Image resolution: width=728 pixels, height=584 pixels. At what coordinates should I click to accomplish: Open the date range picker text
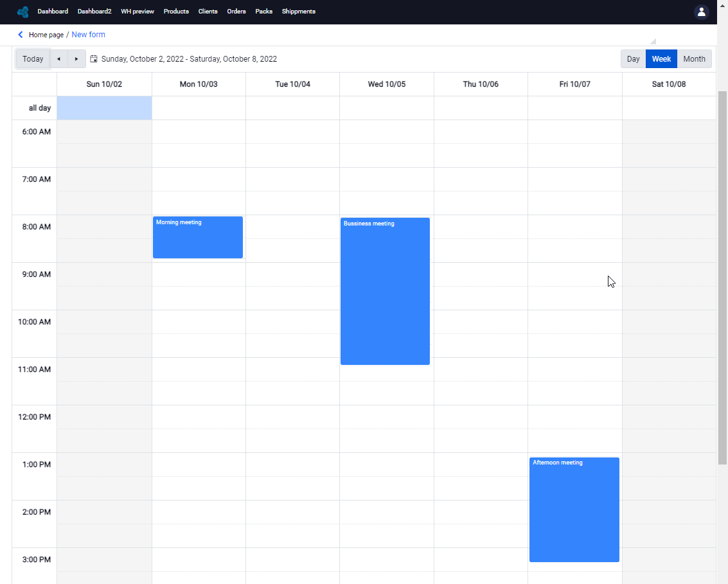tap(189, 59)
